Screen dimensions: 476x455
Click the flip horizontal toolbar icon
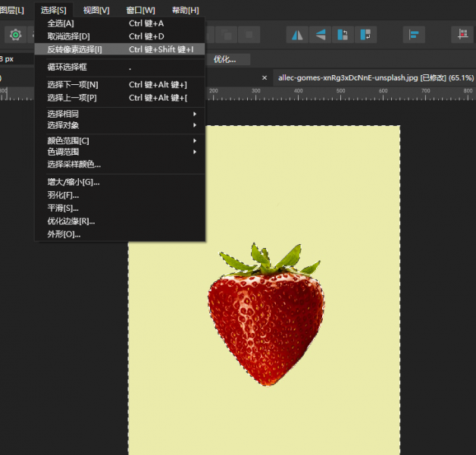(x=297, y=35)
